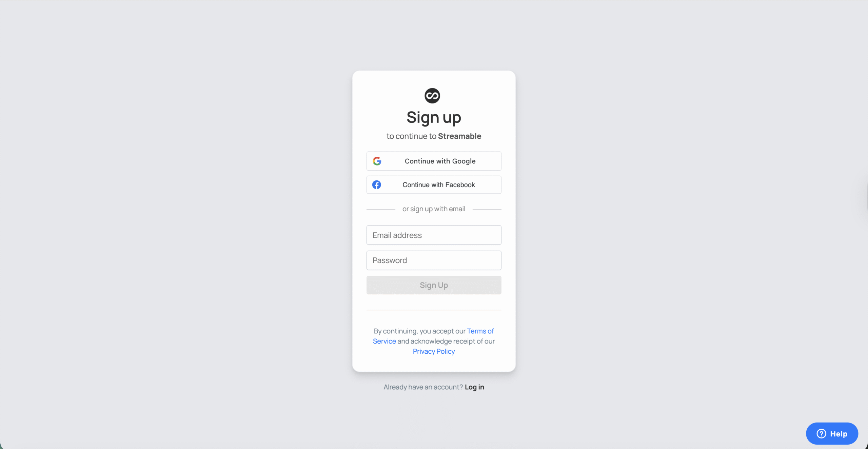Screen dimensions: 868x449
Task: Click the "Already have an account?" text
Action: tap(423, 387)
